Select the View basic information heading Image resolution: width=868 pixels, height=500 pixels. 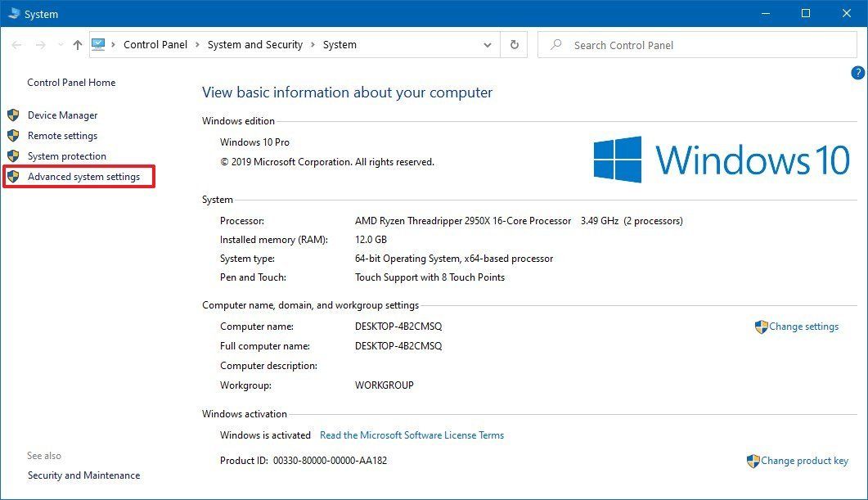[x=347, y=92]
